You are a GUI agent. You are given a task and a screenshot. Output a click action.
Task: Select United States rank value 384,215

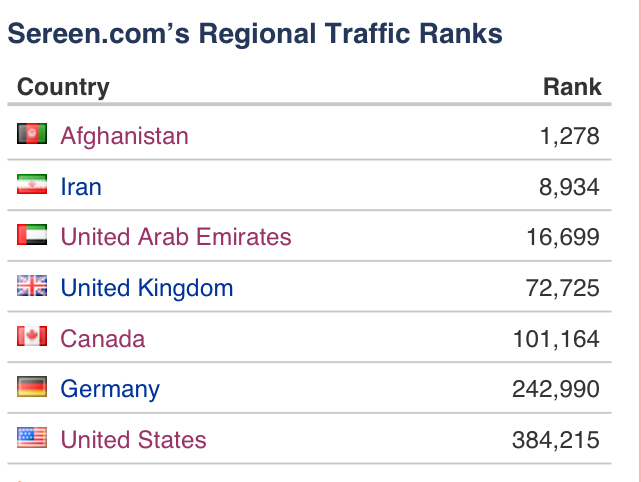556,440
